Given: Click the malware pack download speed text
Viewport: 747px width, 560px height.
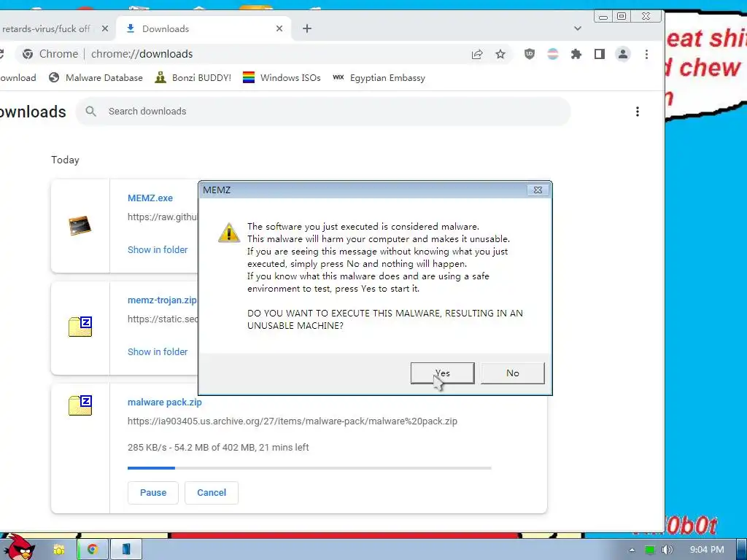Looking at the screenshot, I should pyautogui.click(x=218, y=447).
